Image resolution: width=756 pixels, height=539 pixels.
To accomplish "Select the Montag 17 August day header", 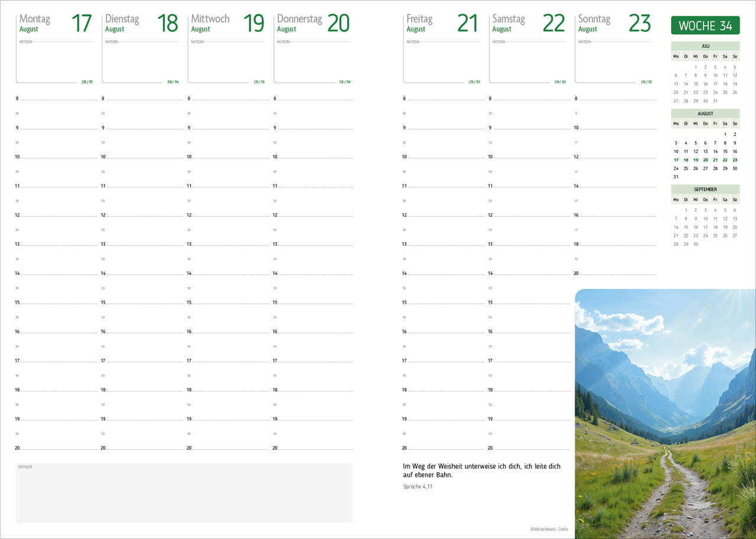I will tap(55, 23).
